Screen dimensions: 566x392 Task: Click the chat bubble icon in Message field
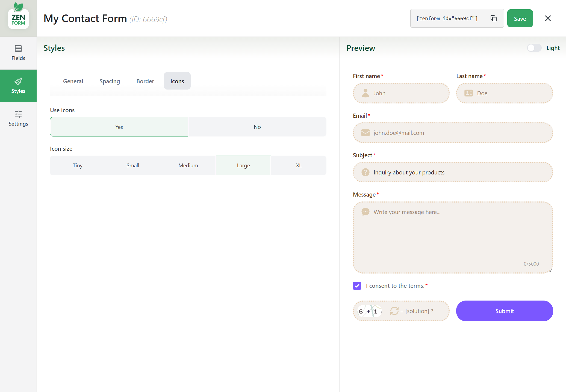365,212
